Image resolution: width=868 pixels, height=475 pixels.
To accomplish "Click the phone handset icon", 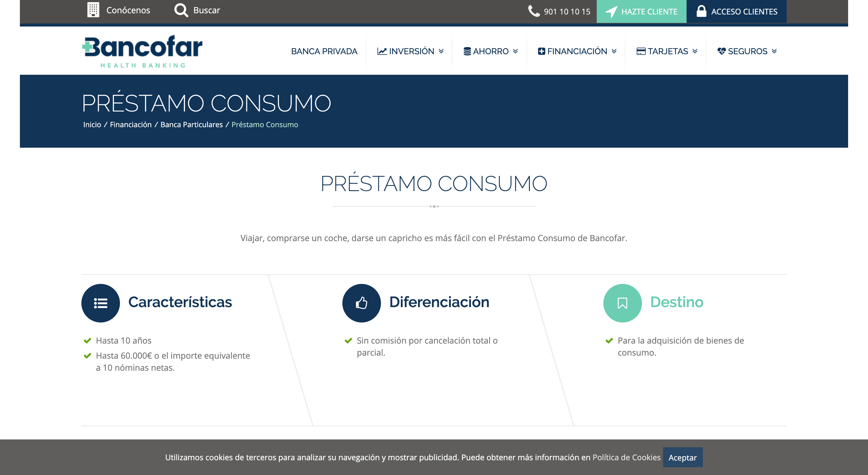I will tap(534, 11).
